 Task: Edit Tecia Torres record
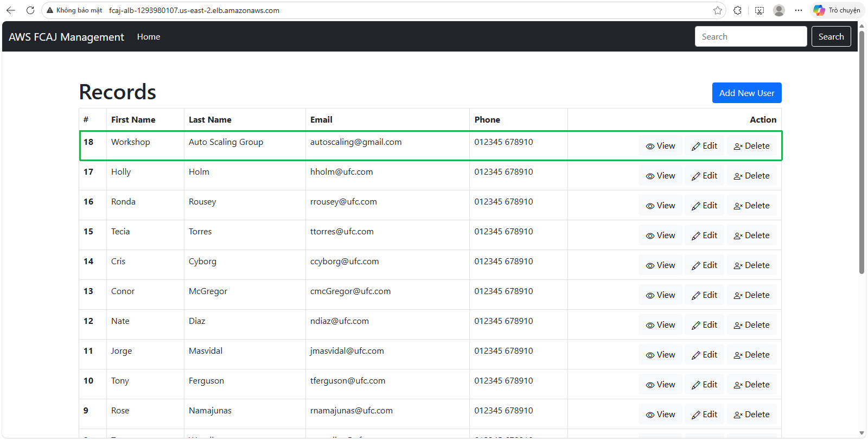pyautogui.click(x=704, y=235)
